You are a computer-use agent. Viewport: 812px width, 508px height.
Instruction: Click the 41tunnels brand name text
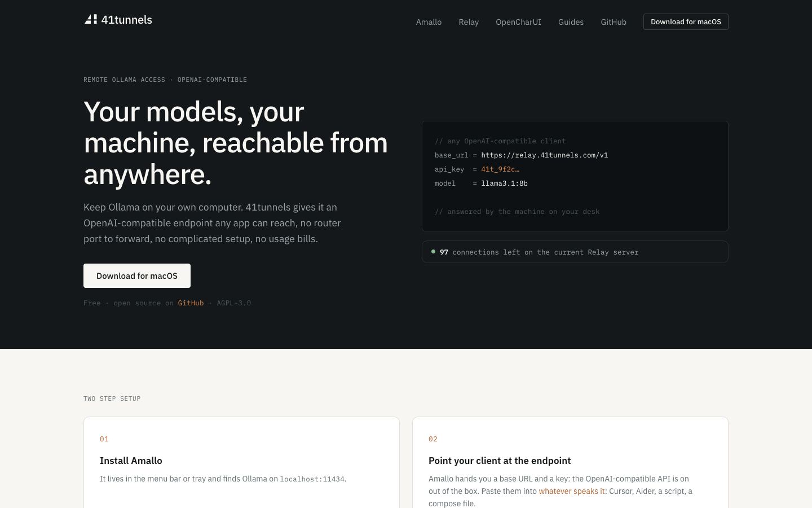coord(126,20)
